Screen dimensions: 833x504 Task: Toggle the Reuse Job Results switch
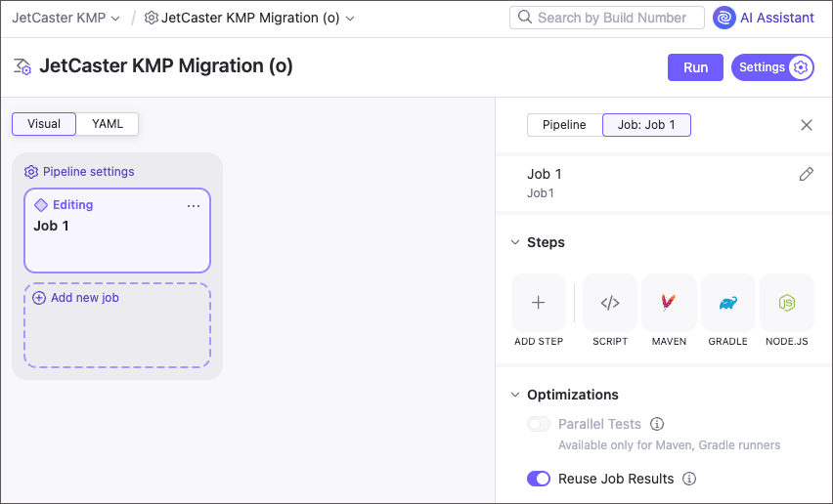coord(539,479)
